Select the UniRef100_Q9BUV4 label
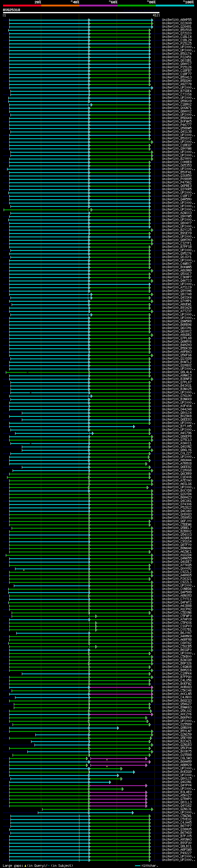Image resolution: width=197 pixels, height=868 pixels. [177, 728]
